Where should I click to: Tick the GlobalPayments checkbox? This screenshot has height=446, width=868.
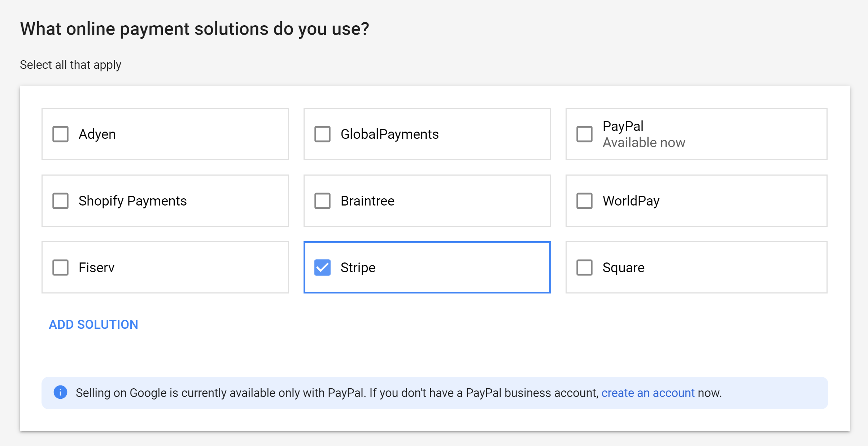click(x=322, y=134)
